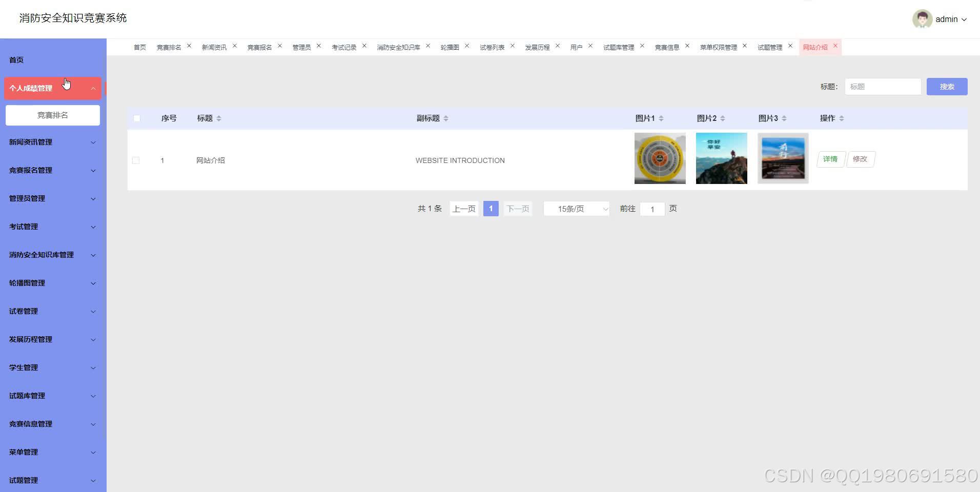
Task: Sort the 标题 column with its sort arrows
Action: point(219,118)
